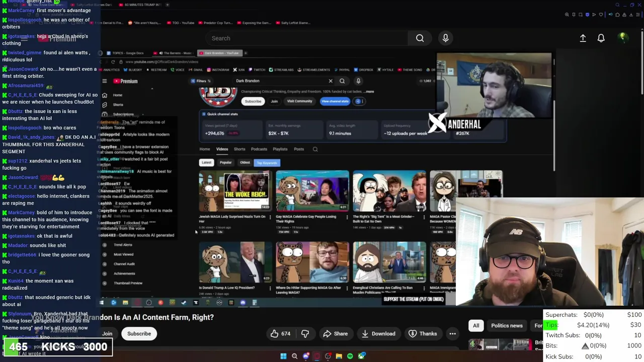Select the Latest sort chip
Image resolution: width=644 pixels, height=362 pixels.
pos(206,162)
